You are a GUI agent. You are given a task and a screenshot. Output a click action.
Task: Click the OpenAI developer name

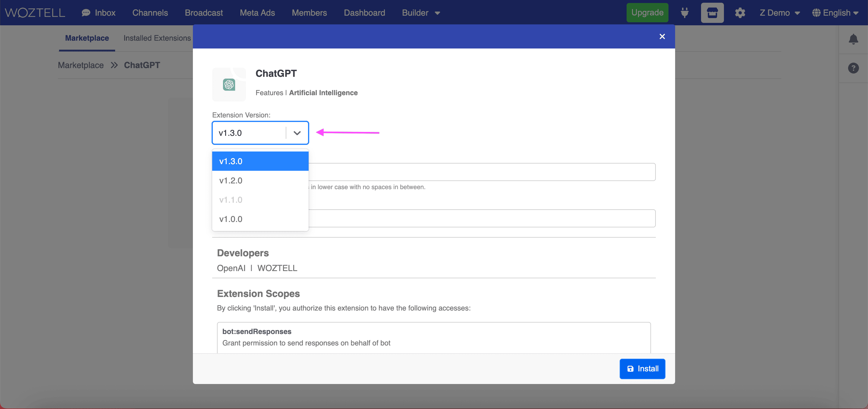click(231, 268)
